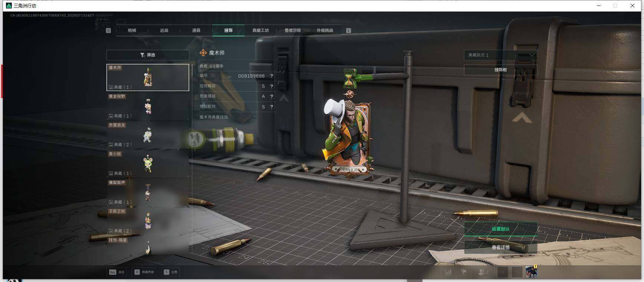Select the 挂饰-暗星 charm in the list
This screenshot has width=644, height=282.
148,246
